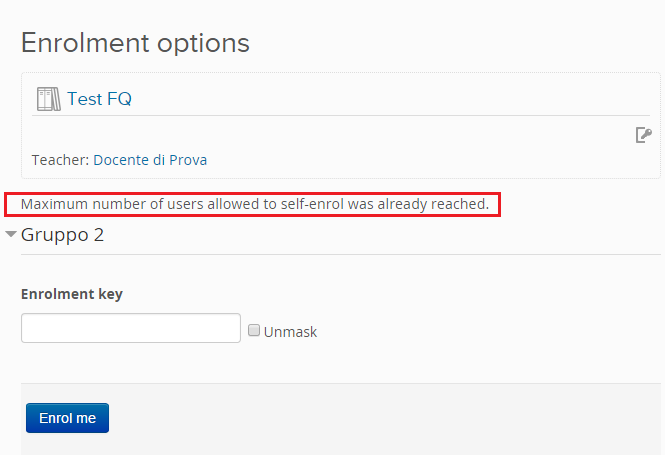Select the maximum users reached message
This screenshot has height=455, width=665.
click(x=255, y=204)
